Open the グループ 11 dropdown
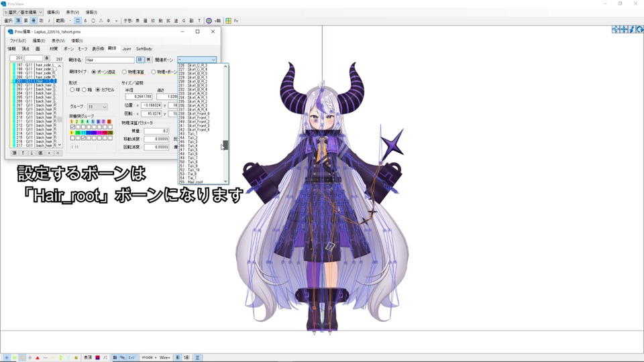 coord(97,107)
